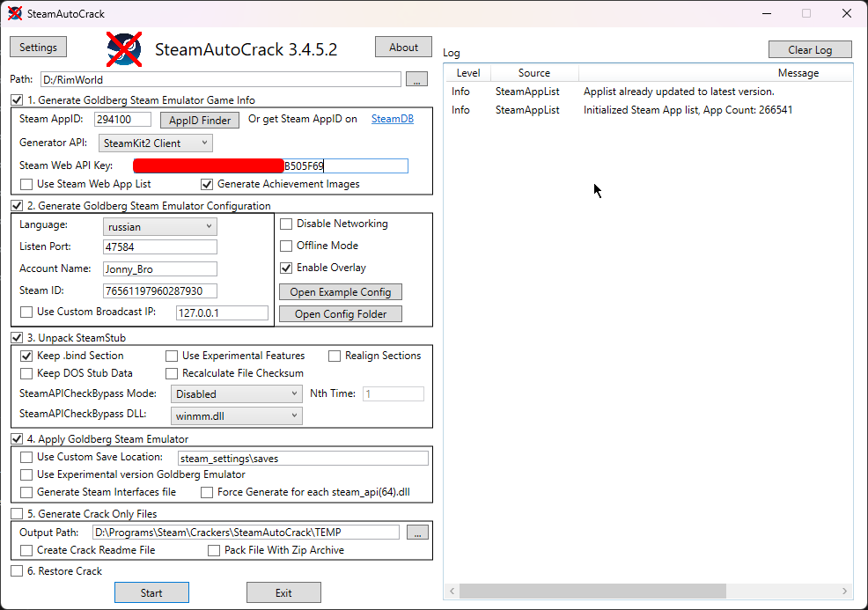Enable step 5 Generate Crack Only Files
Screen dimensions: 868x610
[x=17, y=513]
